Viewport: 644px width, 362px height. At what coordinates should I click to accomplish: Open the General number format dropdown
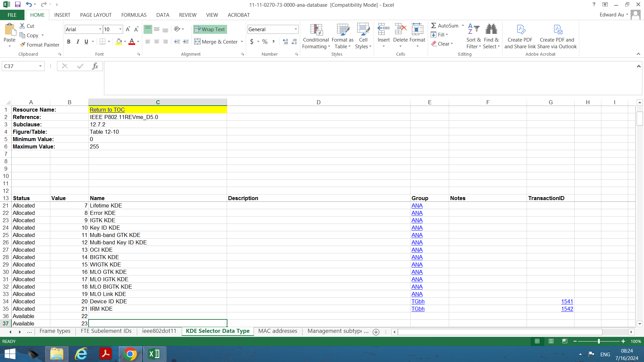click(x=296, y=29)
